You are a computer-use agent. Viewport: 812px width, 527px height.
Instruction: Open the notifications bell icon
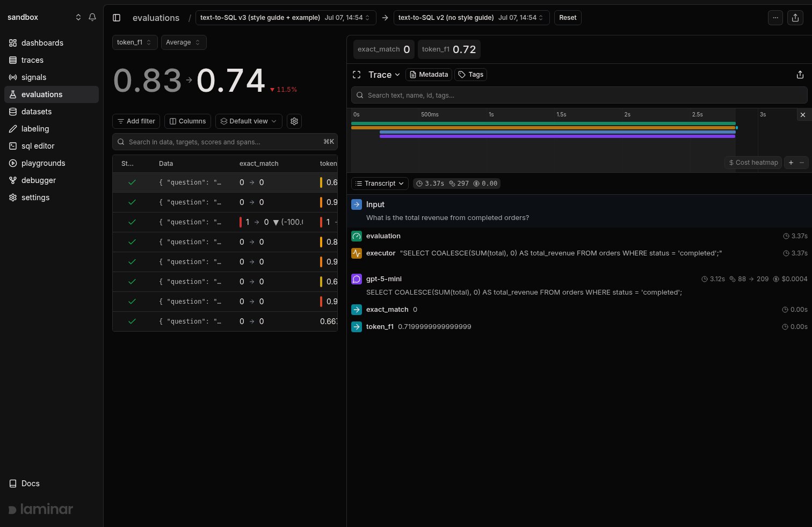click(92, 17)
